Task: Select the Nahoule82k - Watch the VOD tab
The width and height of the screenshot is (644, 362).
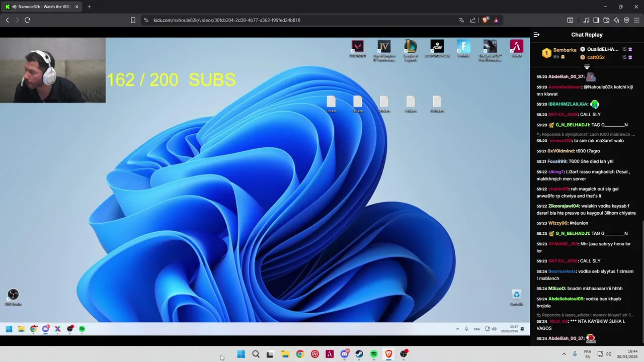Action: pos(42,7)
